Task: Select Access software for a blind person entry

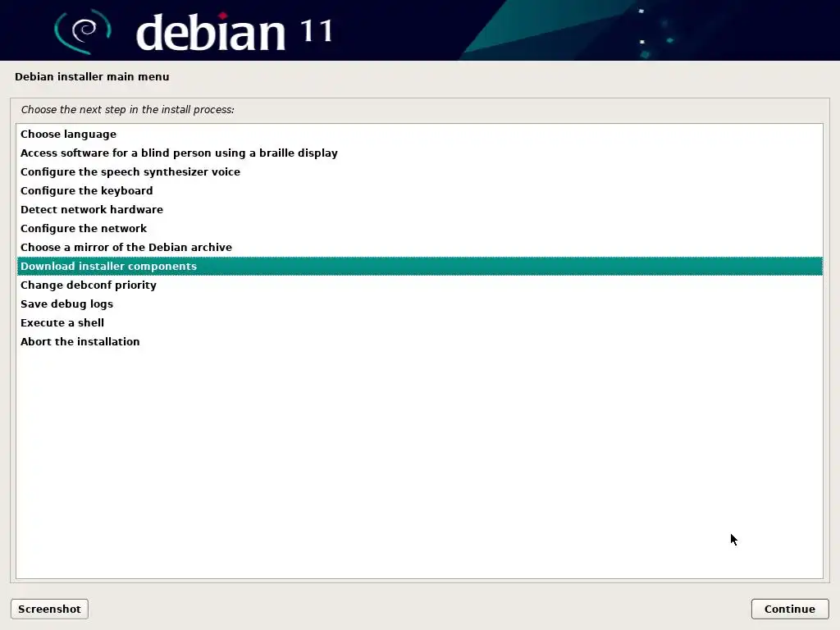Action: coord(419,153)
